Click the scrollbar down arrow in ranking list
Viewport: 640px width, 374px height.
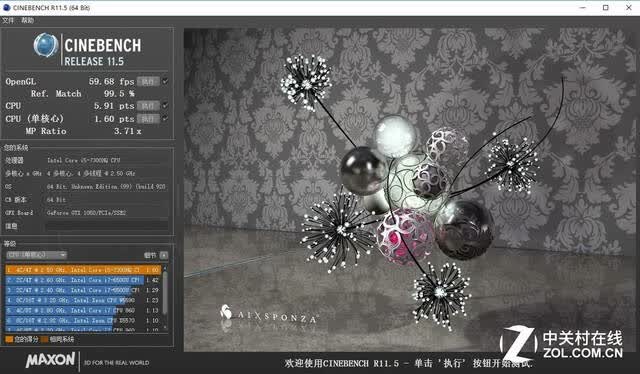coord(165,327)
